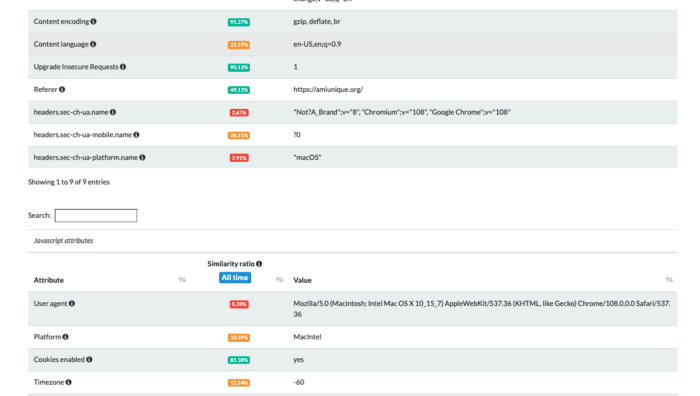Viewport: 700px width, 396px height.
Task: Click the "Platform" attribute name
Action: (x=47, y=337)
